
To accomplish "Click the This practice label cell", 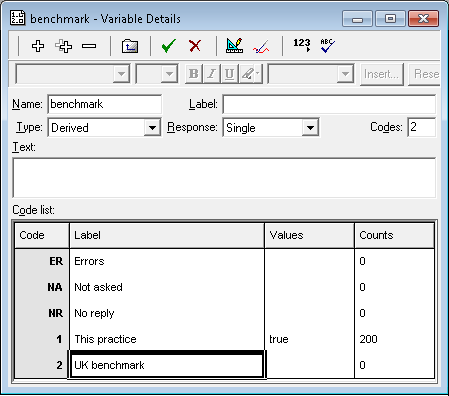I will 167,339.
